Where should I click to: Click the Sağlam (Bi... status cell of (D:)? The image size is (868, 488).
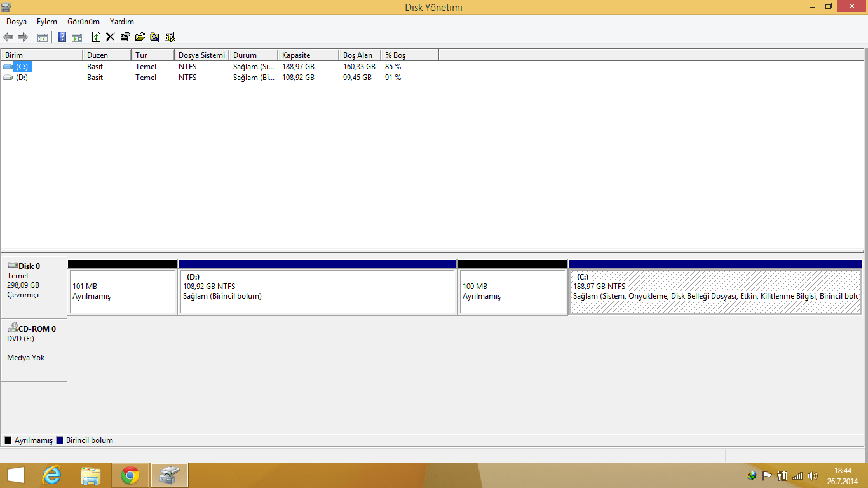(254, 78)
